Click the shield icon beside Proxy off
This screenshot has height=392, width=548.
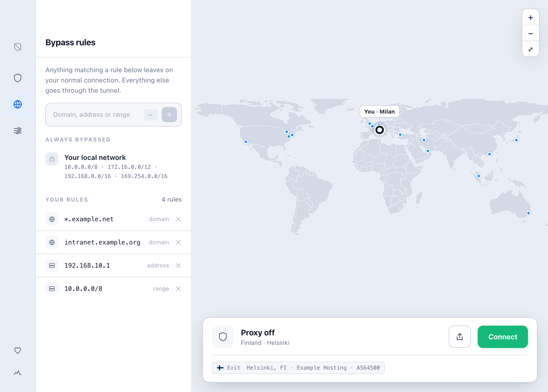coord(223,337)
